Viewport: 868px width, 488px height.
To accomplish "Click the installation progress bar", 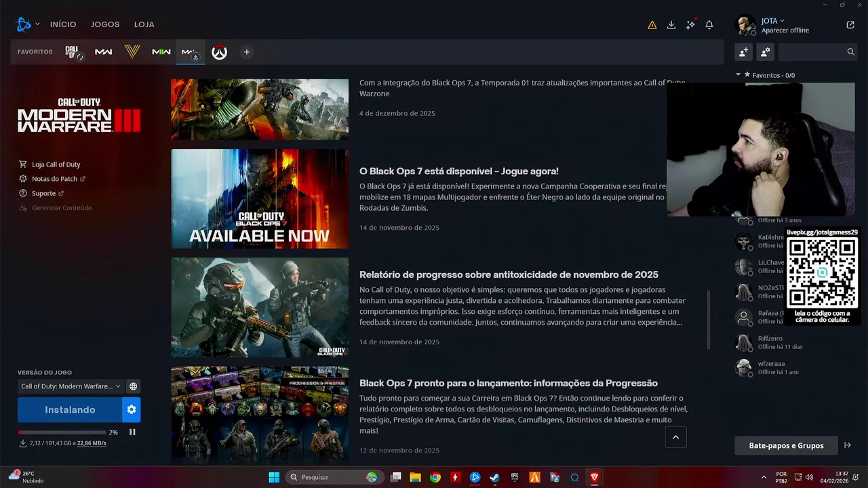I will [62, 432].
